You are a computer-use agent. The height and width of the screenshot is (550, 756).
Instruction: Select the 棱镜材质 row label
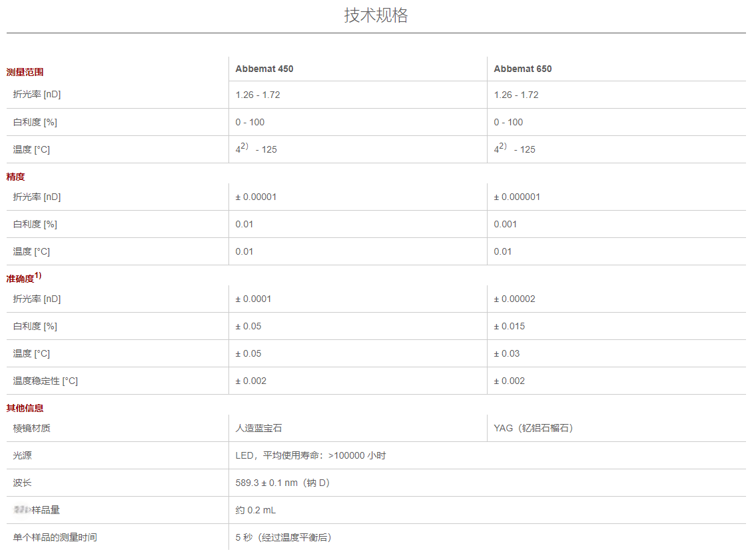coord(31,428)
